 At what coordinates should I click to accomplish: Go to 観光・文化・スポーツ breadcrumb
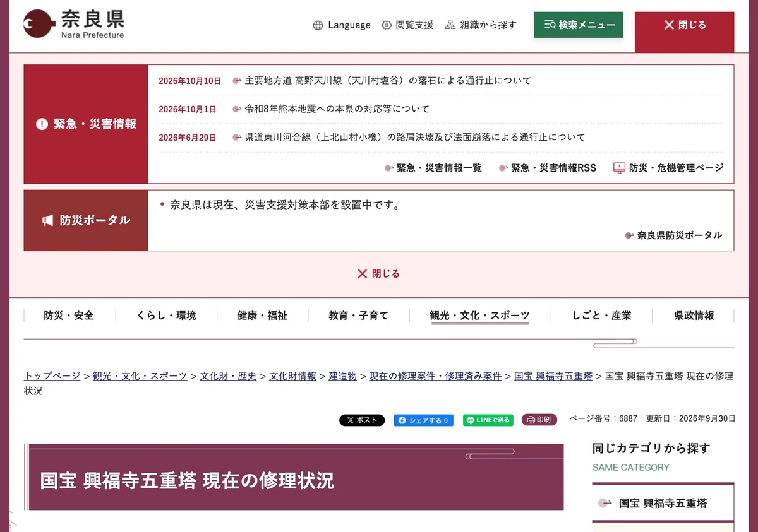(x=140, y=376)
